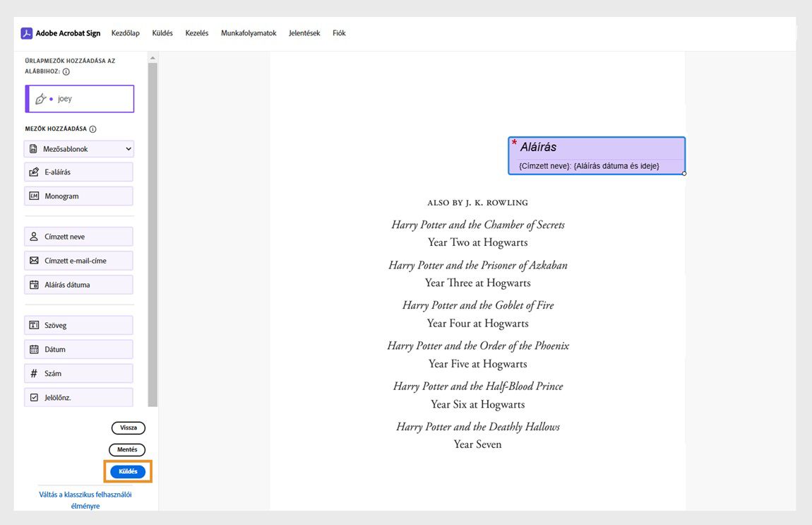Screen dimensions: 812x525
Task: Add a Dátum field
Action: point(78,349)
